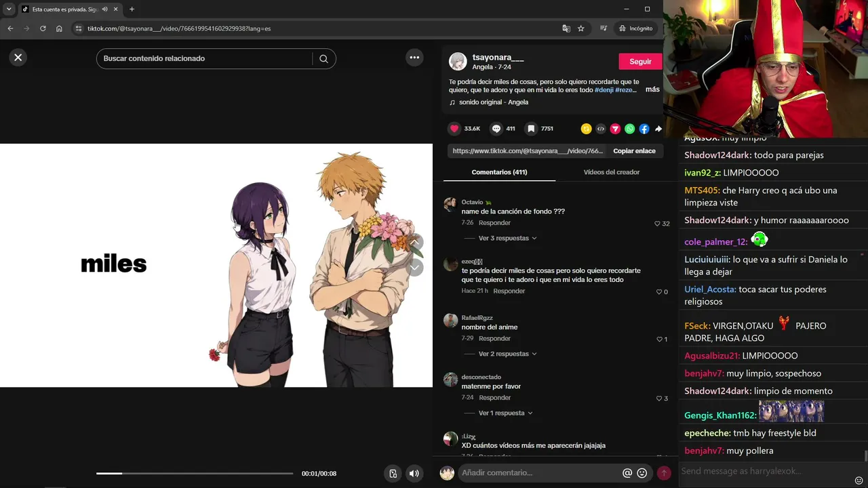The width and height of the screenshot is (868, 488).
Task: Click the search magnifier icon
Action: pos(323,58)
